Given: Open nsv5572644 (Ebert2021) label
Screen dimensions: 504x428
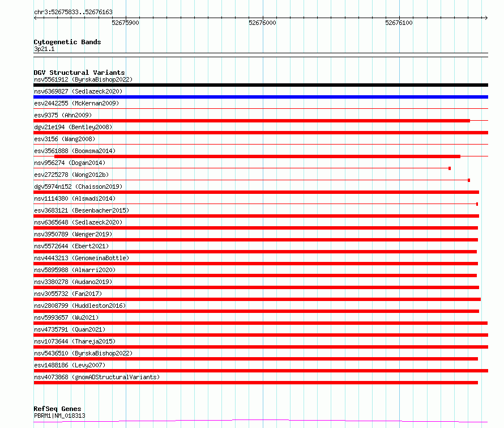Looking at the screenshot, I should (71, 246).
